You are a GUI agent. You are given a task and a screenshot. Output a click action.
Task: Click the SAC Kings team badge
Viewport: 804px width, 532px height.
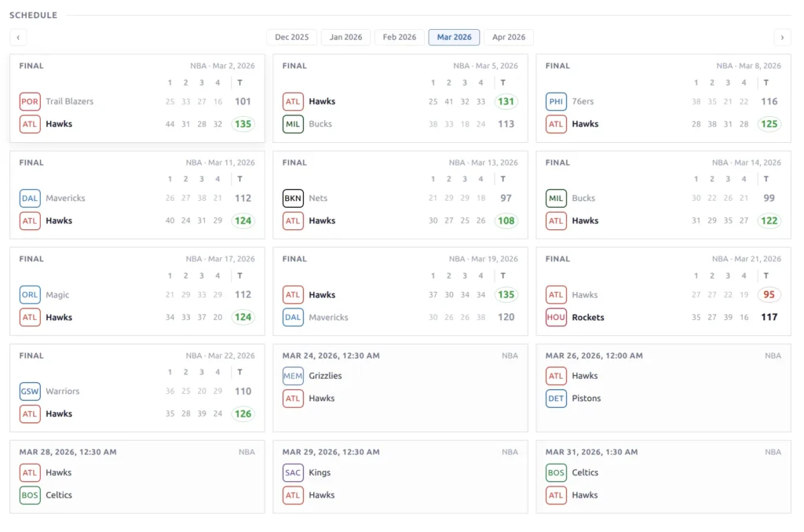[293, 472]
